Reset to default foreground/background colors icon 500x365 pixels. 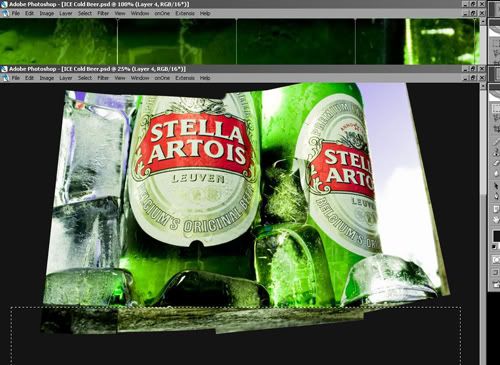click(x=494, y=246)
